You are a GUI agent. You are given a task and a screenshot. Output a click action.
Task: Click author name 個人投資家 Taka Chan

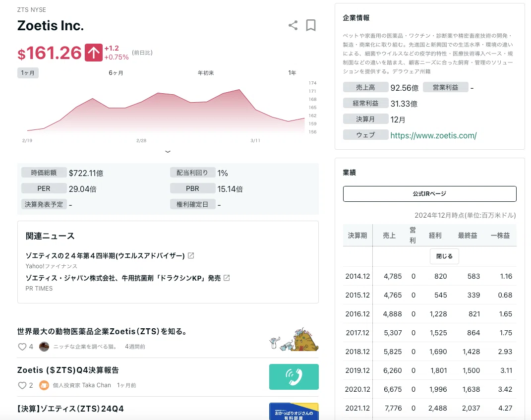pos(82,385)
